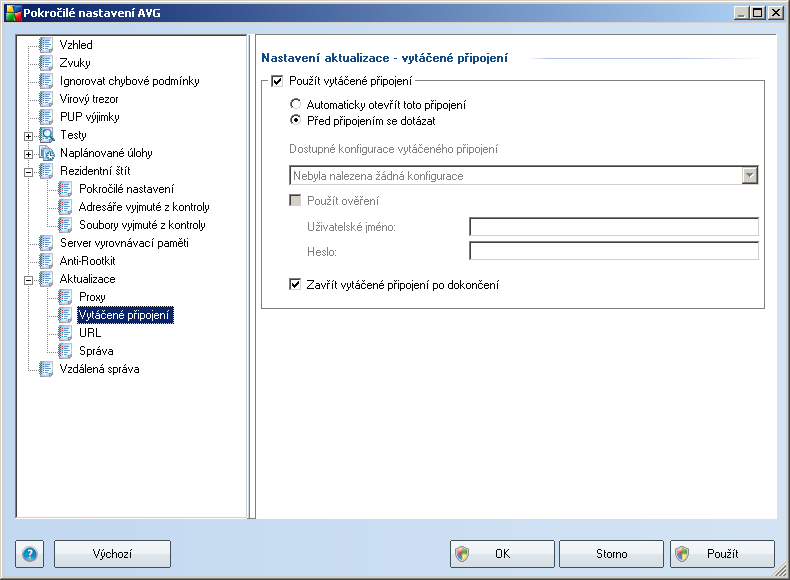Click the icon beside Zvuky
The height and width of the screenshot is (580, 790).
(46, 63)
